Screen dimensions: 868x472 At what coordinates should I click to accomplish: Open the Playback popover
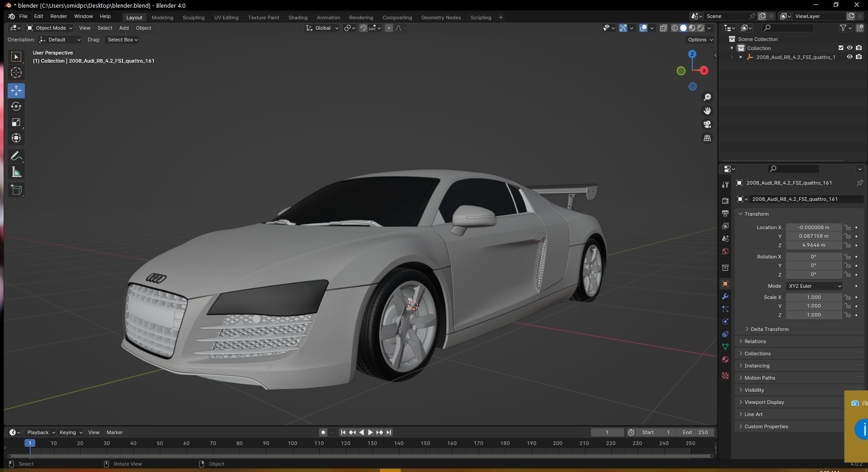41,432
